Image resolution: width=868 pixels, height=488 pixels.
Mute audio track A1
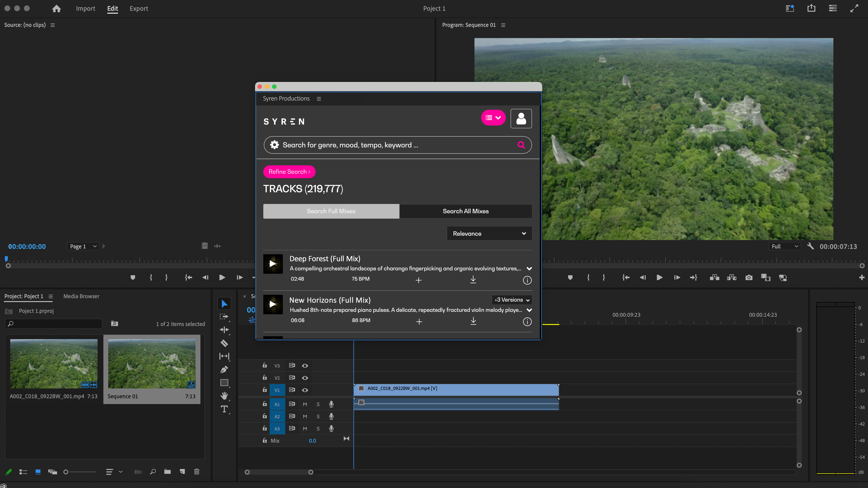(x=305, y=404)
